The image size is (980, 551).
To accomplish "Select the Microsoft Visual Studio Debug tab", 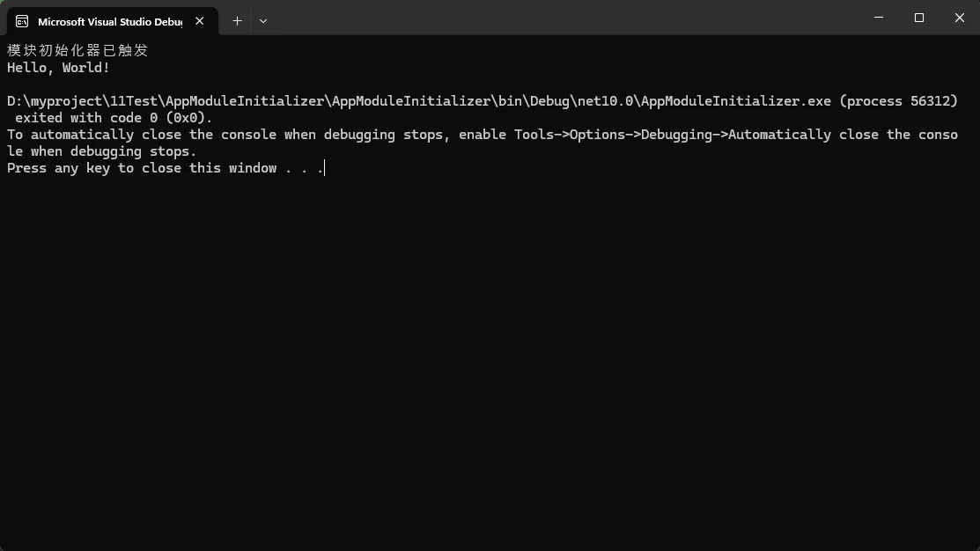I will (x=113, y=21).
